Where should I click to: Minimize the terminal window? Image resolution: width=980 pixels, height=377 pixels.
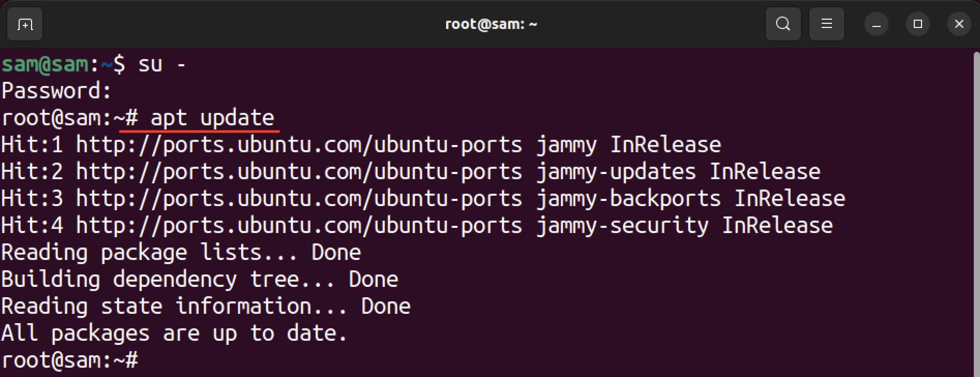pos(876,23)
